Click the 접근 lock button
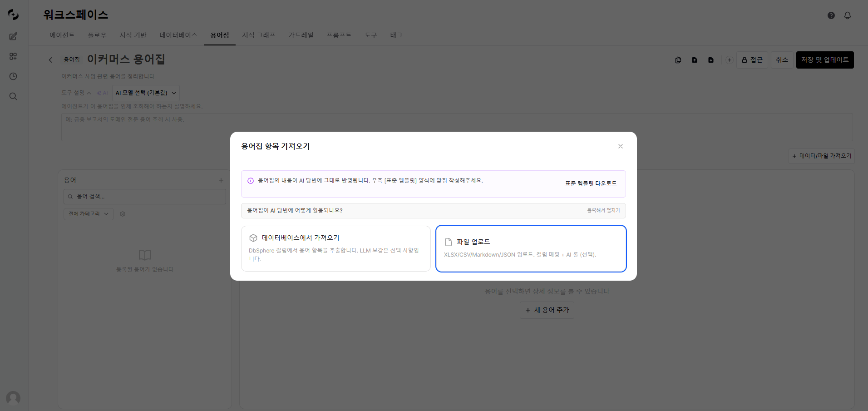Screen dimensions: 868x411 (752, 60)
